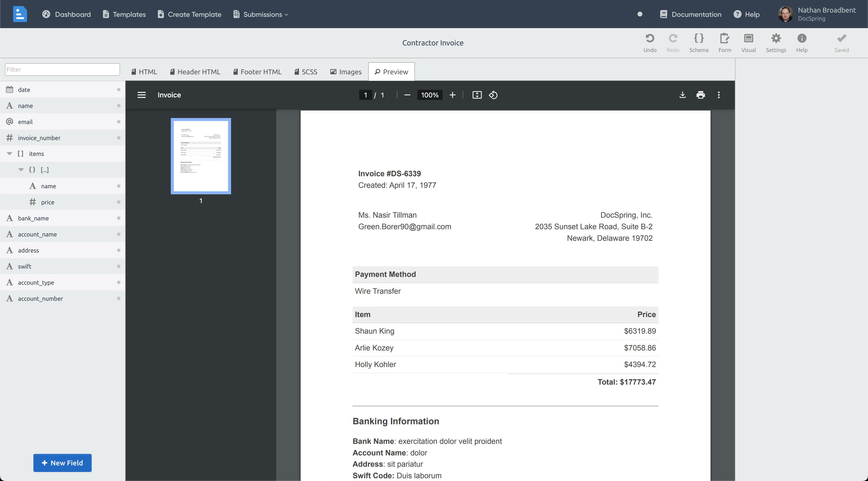
Task: Download the invoice PDF
Action: click(x=682, y=95)
